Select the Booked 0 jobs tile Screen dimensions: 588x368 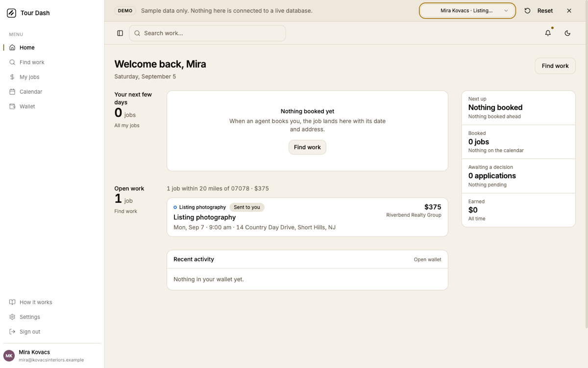click(518, 142)
